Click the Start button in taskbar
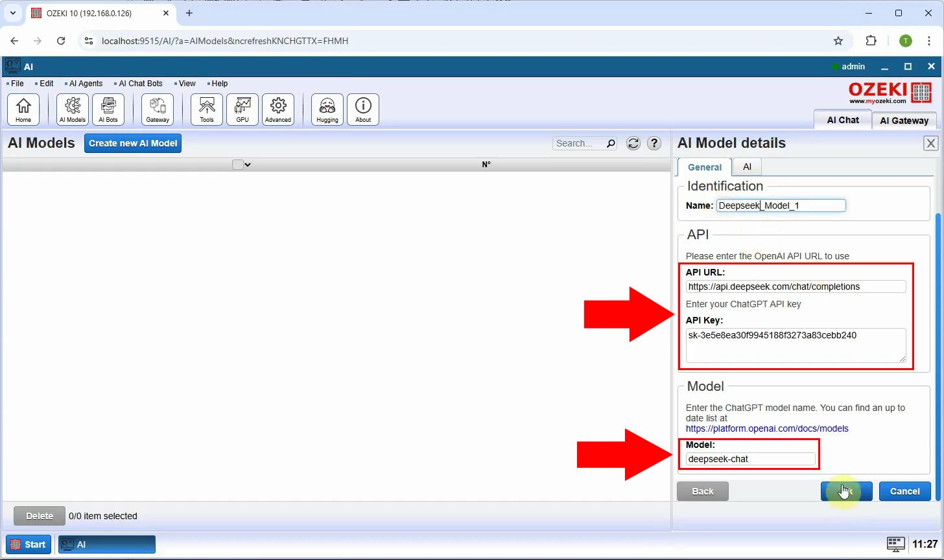Image resolution: width=944 pixels, height=560 pixels. pyautogui.click(x=28, y=544)
